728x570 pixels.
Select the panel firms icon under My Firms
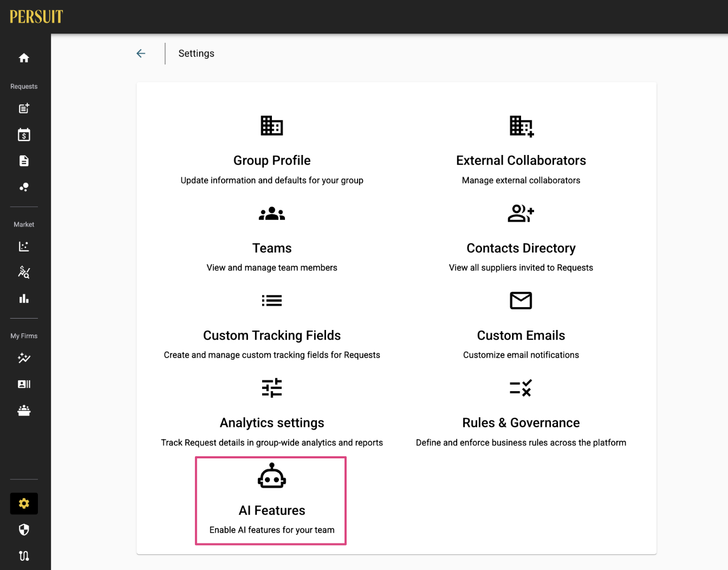pyautogui.click(x=24, y=411)
